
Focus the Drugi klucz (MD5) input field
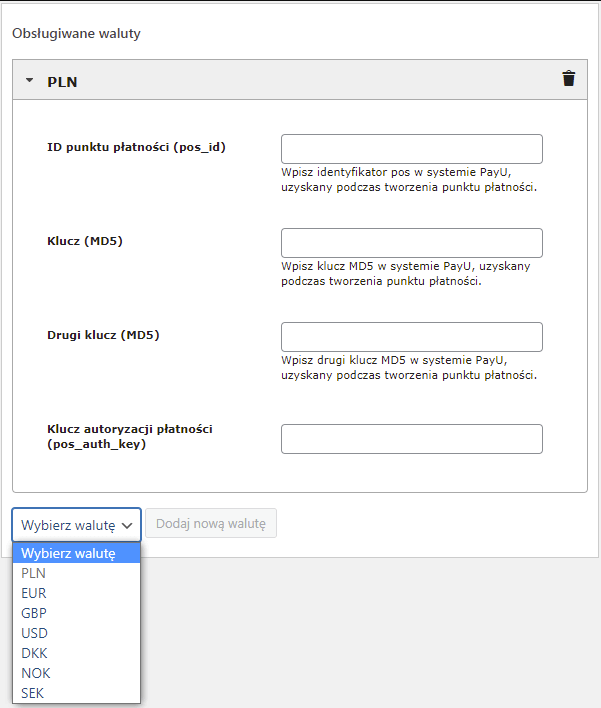point(412,337)
